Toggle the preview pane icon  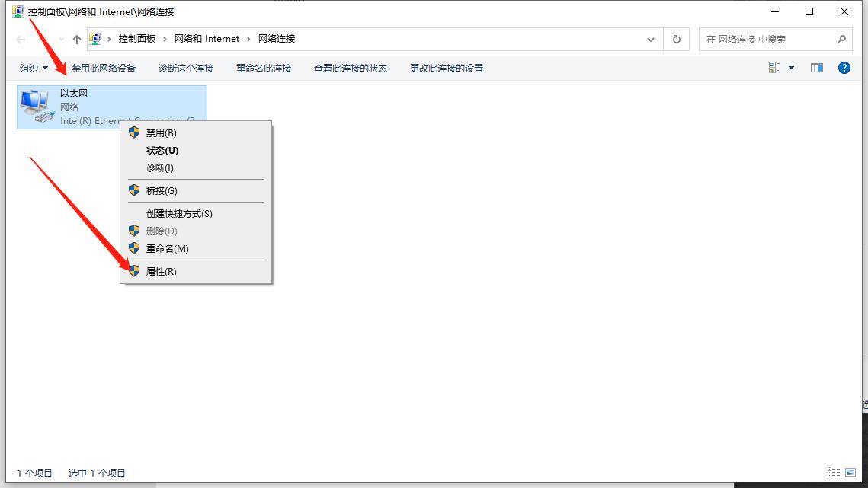(x=816, y=68)
